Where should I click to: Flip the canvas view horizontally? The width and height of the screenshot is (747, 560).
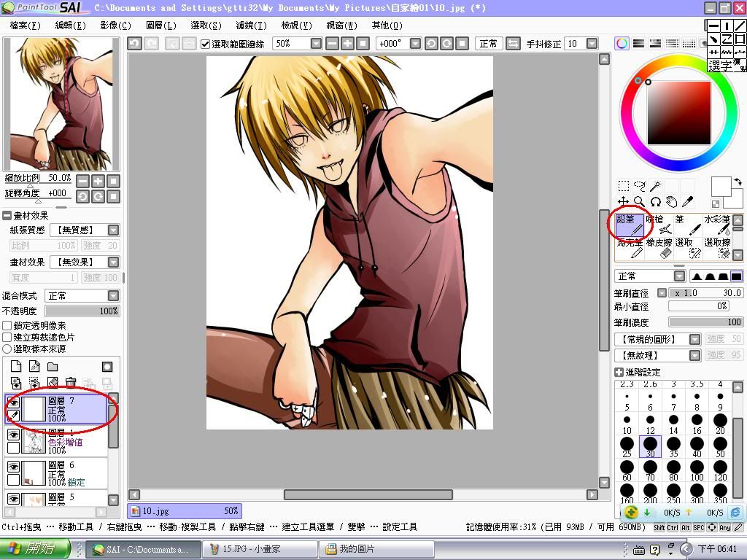513,44
